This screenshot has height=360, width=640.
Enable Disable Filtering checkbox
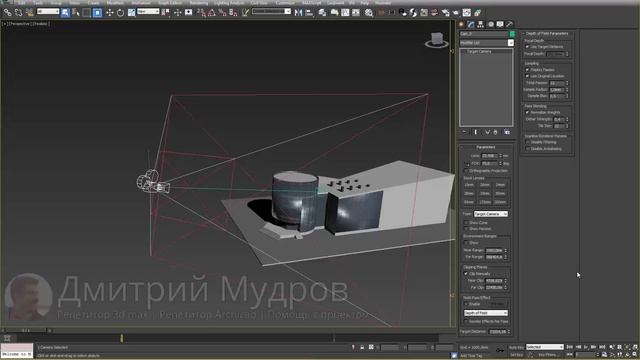click(527, 142)
